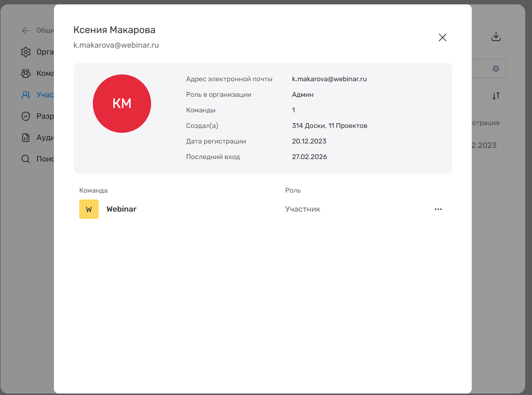Image resolution: width=532 pixels, height=395 pixels.
Task: Open Organization settings gear icon
Action: tap(26, 52)
